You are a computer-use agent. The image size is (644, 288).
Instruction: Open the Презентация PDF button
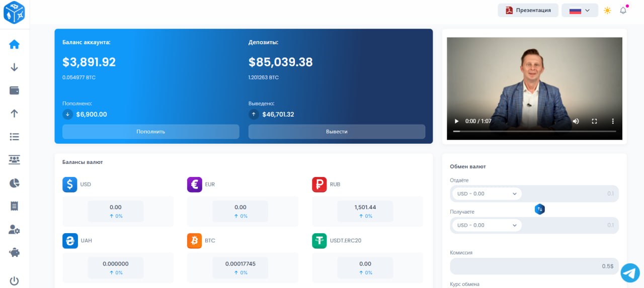(x=528, y=10)
